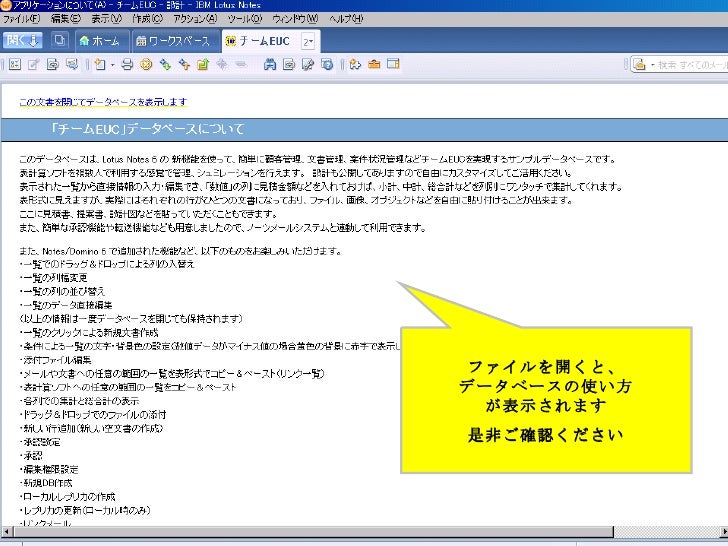The height and width of the screenshot is (546, 728).
Task: Switch to the ワークスペース tab
Action: tap(174, 41)
